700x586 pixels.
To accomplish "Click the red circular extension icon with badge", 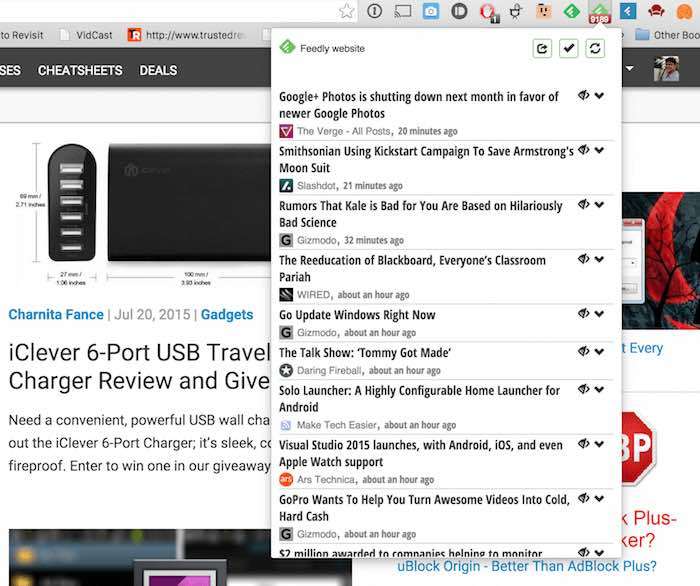I will 488,12.
